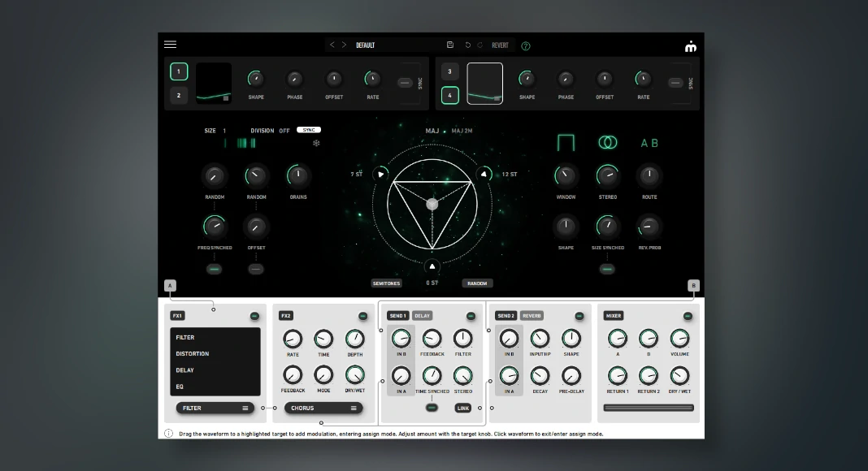Open the hamburger main menu

tap(170, 45)
